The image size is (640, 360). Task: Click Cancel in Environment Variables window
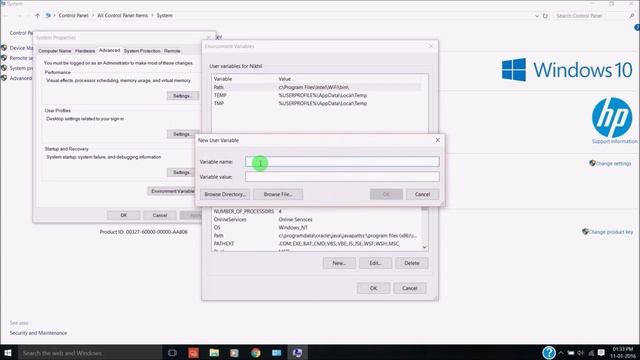[410, 288]
